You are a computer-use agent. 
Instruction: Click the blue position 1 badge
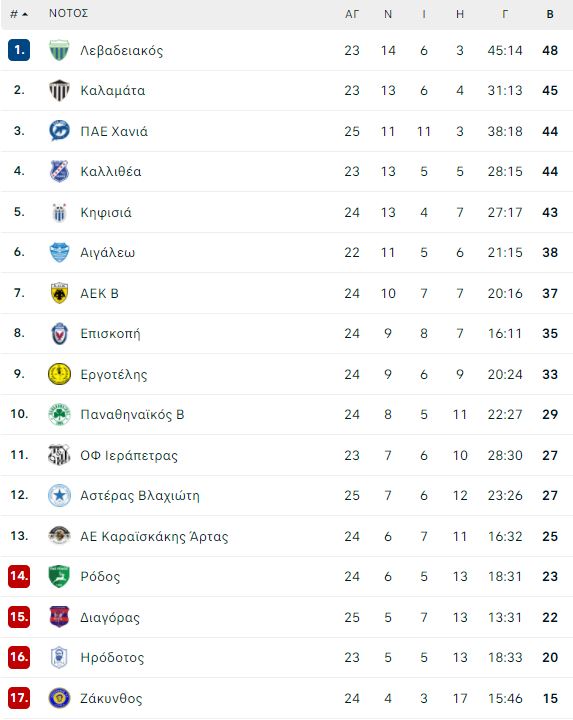click(19, 50)
